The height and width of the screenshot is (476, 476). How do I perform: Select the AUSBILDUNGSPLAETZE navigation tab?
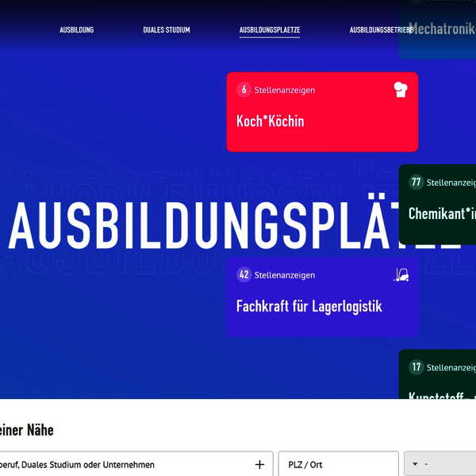click(270, 30)
